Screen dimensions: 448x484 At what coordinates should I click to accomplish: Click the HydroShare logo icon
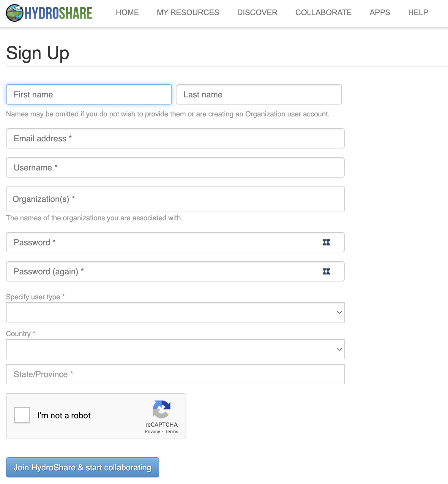pyautogui.click(x=15, y=13)
